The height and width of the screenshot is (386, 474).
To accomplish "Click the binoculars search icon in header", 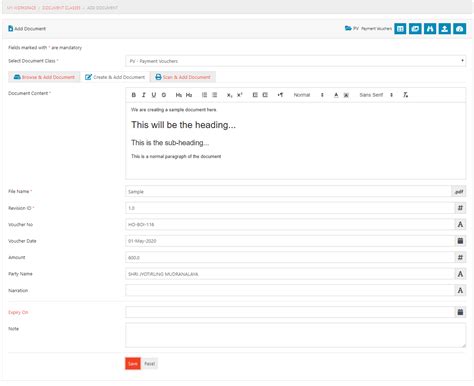I will coord(430,29).
